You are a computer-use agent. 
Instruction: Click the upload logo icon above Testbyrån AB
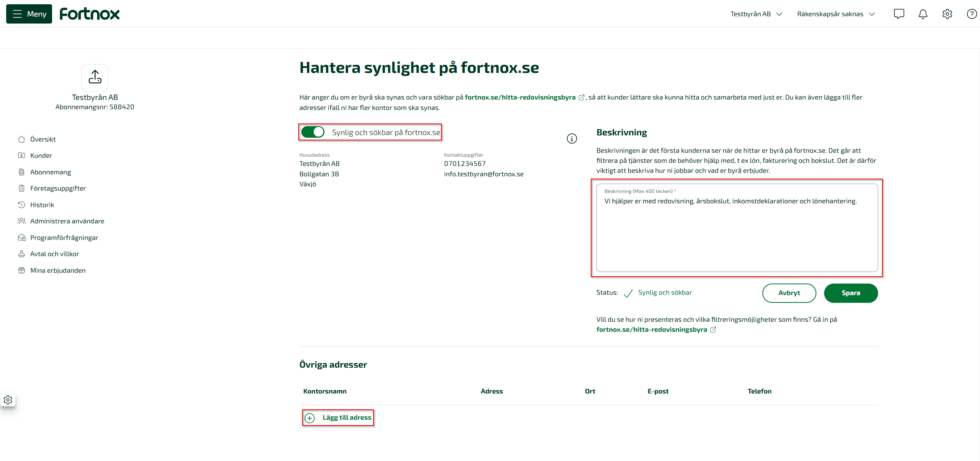95,78
